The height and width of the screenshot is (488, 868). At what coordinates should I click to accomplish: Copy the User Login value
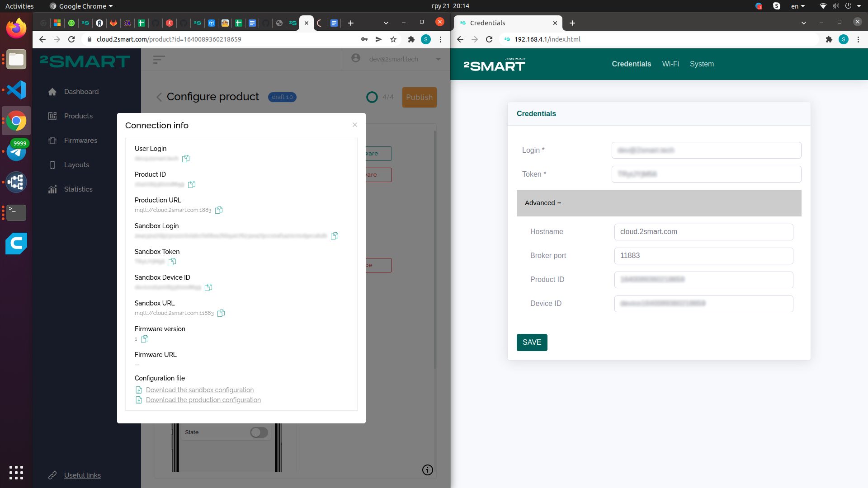pyautogui.click(x=186, y=159)
